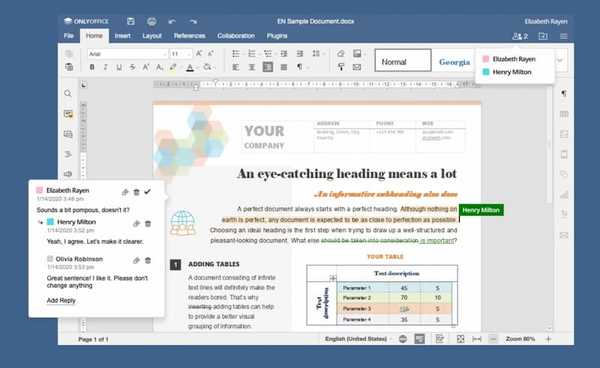Print the document using the printer icon

pos(152,21)
